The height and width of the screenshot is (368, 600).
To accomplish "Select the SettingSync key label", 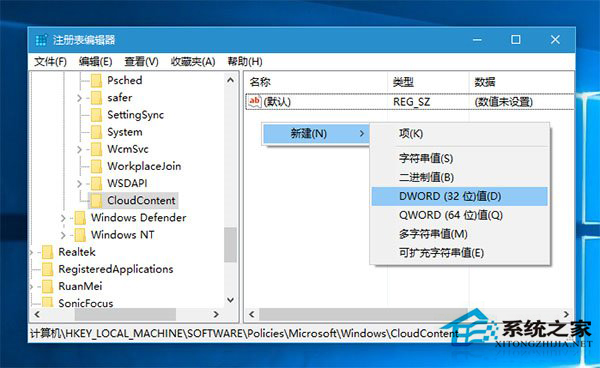I will pos(135,115).
